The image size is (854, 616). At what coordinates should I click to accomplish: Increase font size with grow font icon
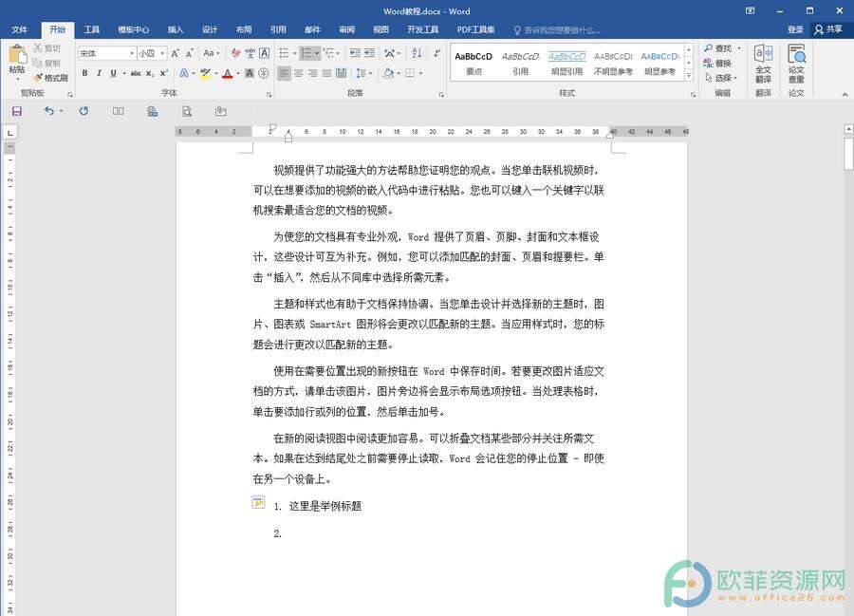point(175,53)
